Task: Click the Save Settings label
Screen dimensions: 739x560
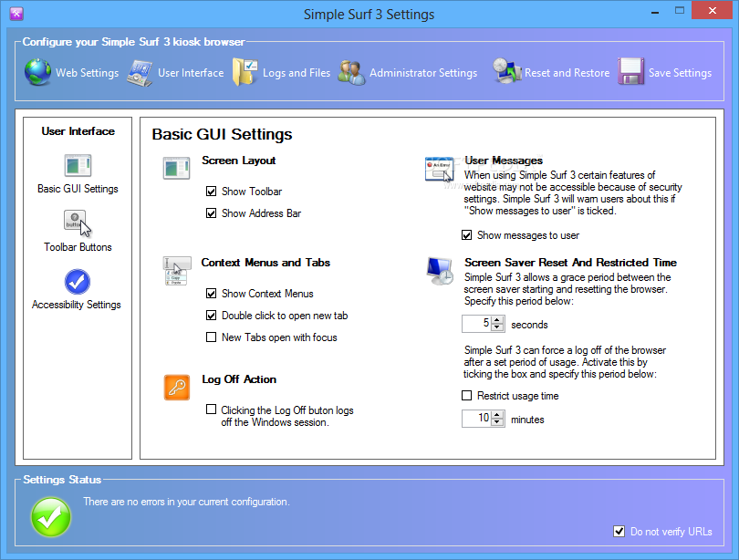Action: pyautogui.click(x=680, y=73)
